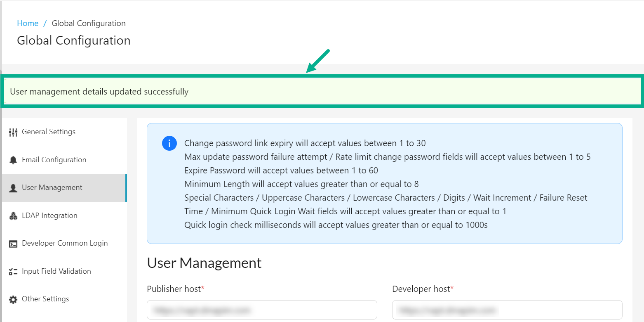Click the User Management person icon
The image size is (644, 322).
(x=13, y=187)
